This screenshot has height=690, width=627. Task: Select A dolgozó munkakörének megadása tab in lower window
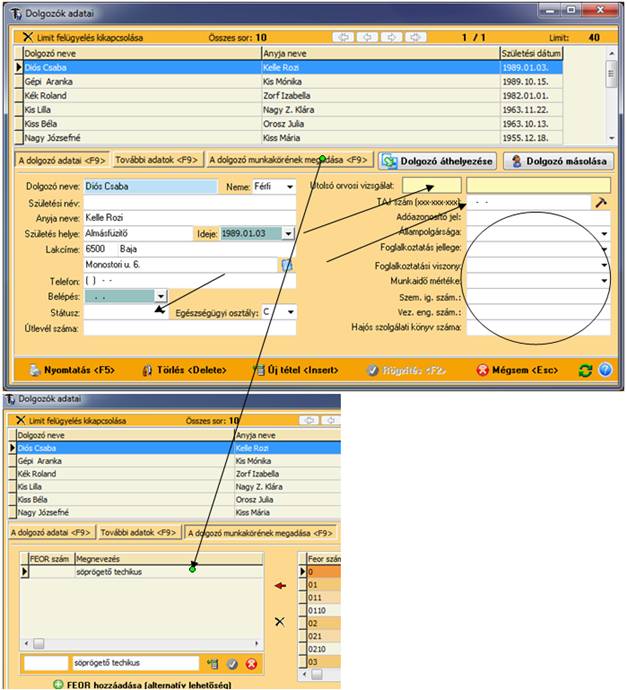pyautogui.click(x=260, y=533)
